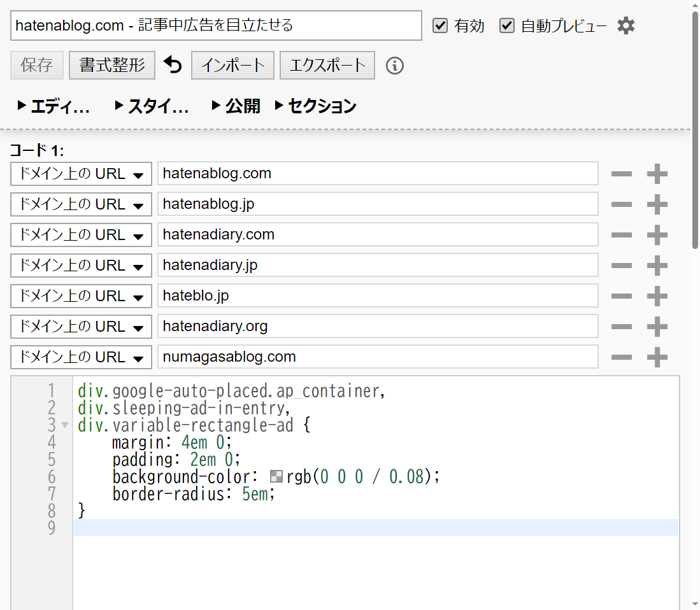Screen dimensions: 700x610
Task: Collapse code block at line 3 fold arrow
Action: click(65, 425)
